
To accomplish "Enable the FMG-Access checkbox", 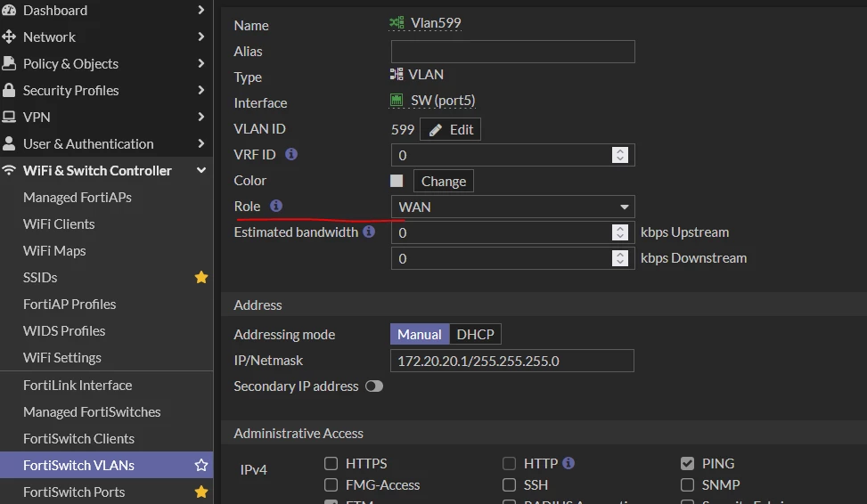I will (331, 484).
